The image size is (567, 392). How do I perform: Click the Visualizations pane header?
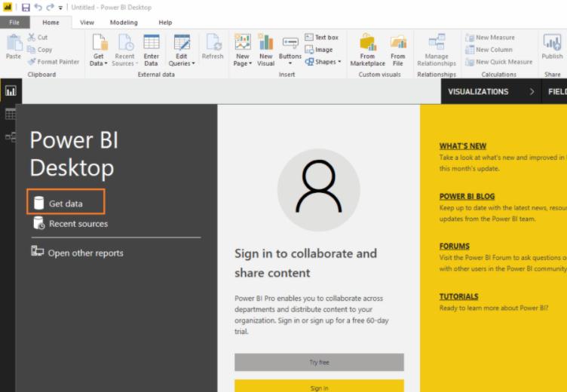(x=478, y=92)
